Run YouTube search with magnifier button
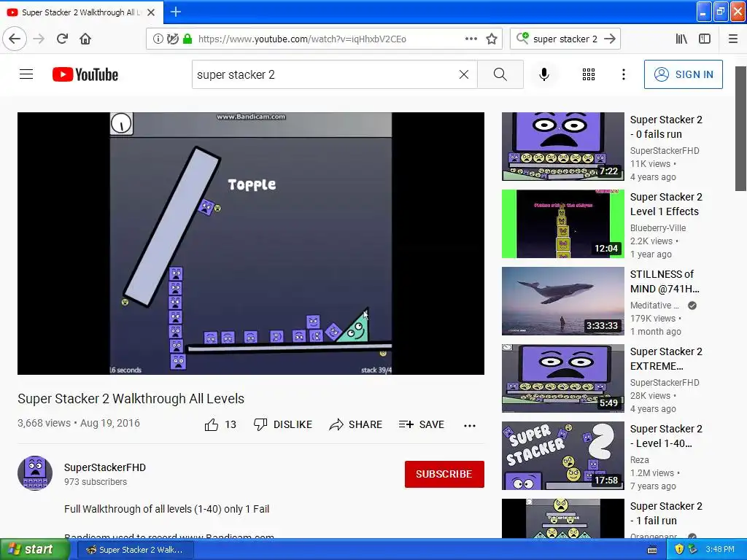Screen dimensions: 747x560 point(500,74)
